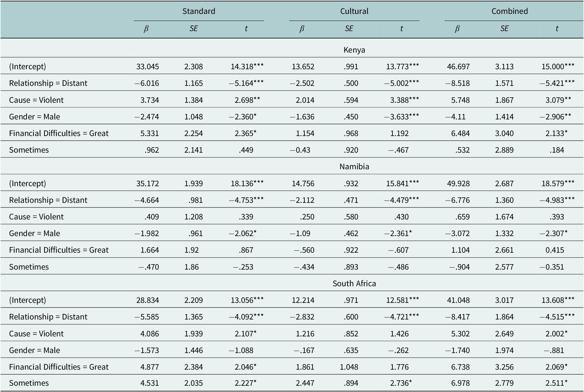The width and height of the screenshot is (584, 392).
Task: Select Kenya Combined beta value 46.697
Action: 458,67
